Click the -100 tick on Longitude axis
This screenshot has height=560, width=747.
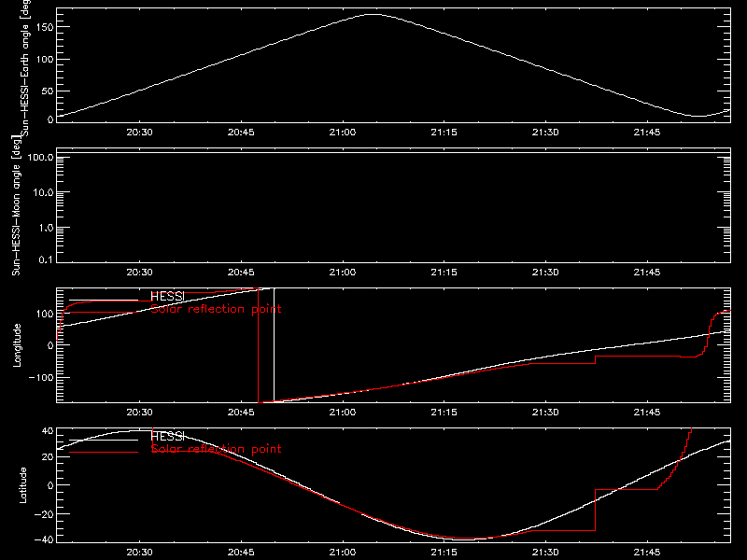pos(41,377)
